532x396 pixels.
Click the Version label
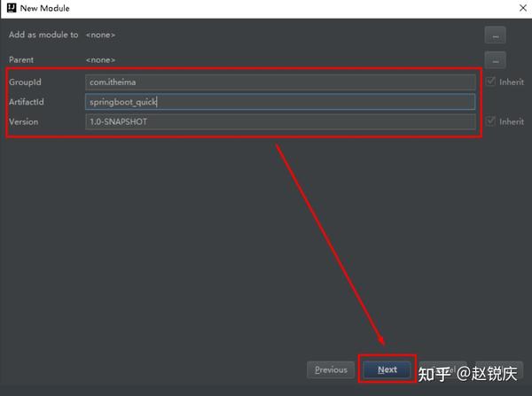point(23,121)
